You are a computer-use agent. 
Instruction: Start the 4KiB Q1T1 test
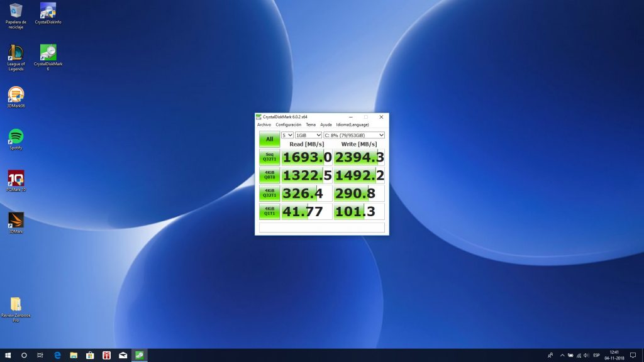(x=269, y=211)
